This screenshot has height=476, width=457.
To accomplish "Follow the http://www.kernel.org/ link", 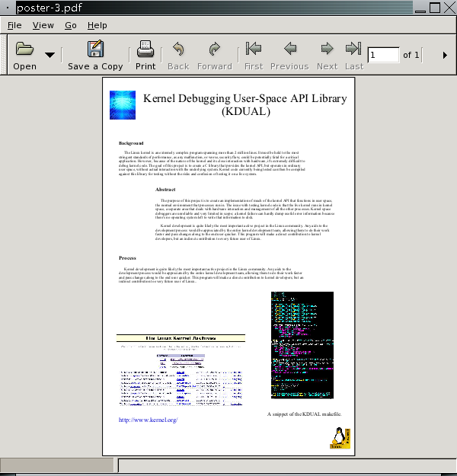I will [149, 420].
